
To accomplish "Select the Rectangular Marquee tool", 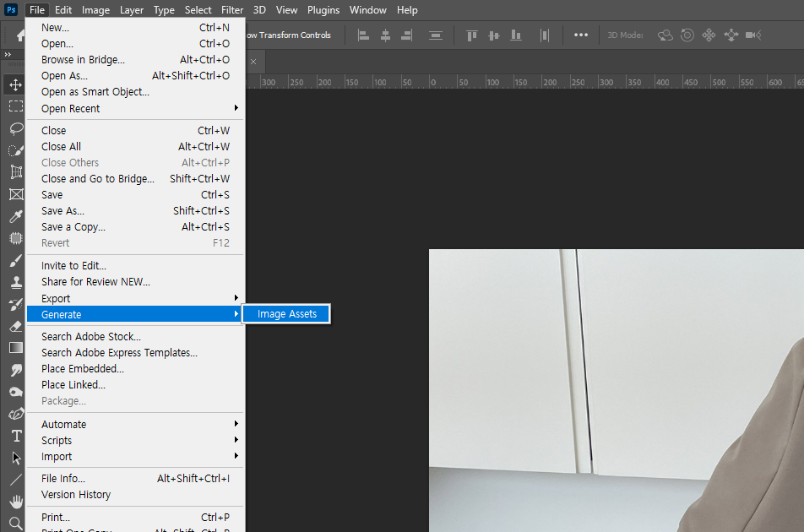I will pyautogui.click(x=15, y=106).
